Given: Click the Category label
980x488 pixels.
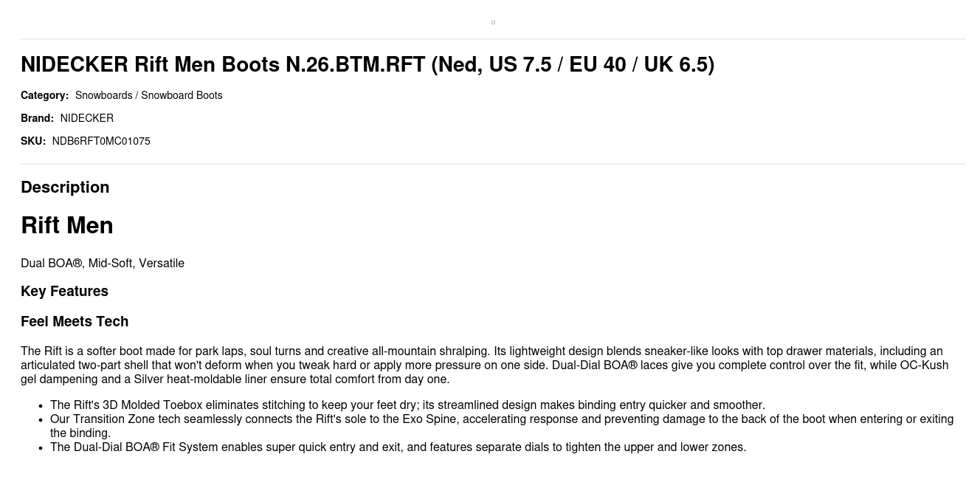Looking at the screenshot, I should tap(44, 95).
